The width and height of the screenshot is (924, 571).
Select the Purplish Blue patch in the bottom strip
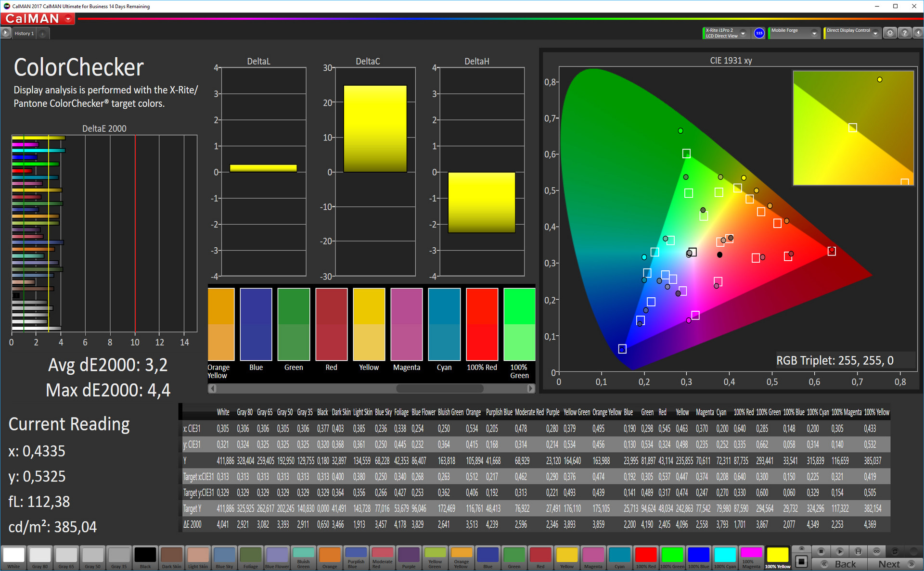[x=356, y=558]
